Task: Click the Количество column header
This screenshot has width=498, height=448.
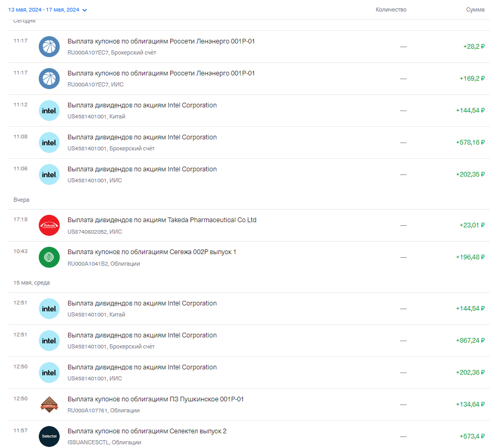Action: click(x=391, y=9)
